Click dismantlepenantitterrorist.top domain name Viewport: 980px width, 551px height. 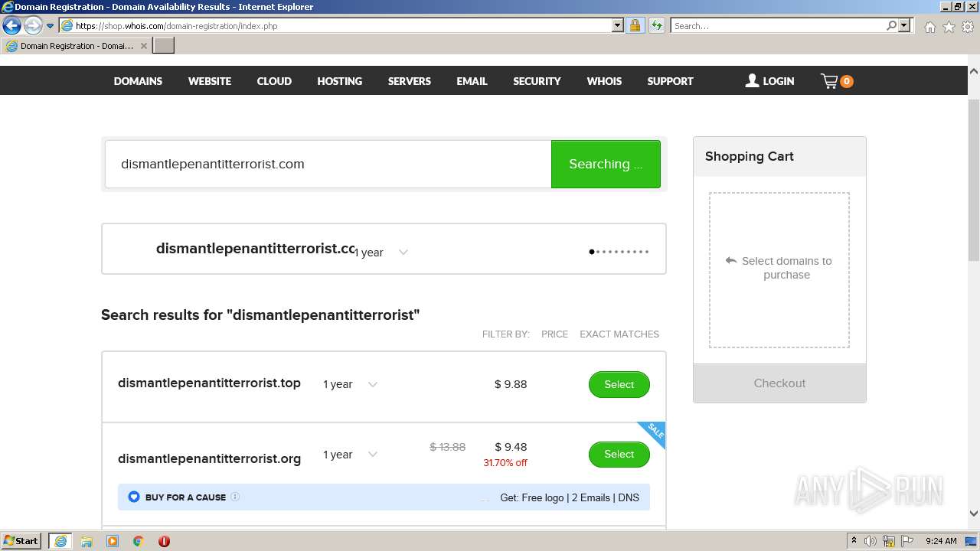click(x=209, y=383)
